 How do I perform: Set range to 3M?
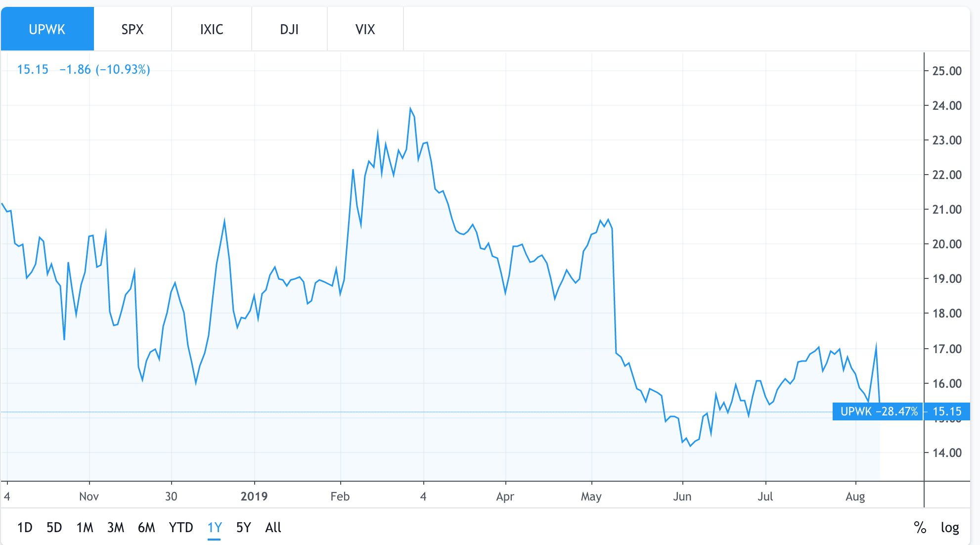click(x=116, y=527)
